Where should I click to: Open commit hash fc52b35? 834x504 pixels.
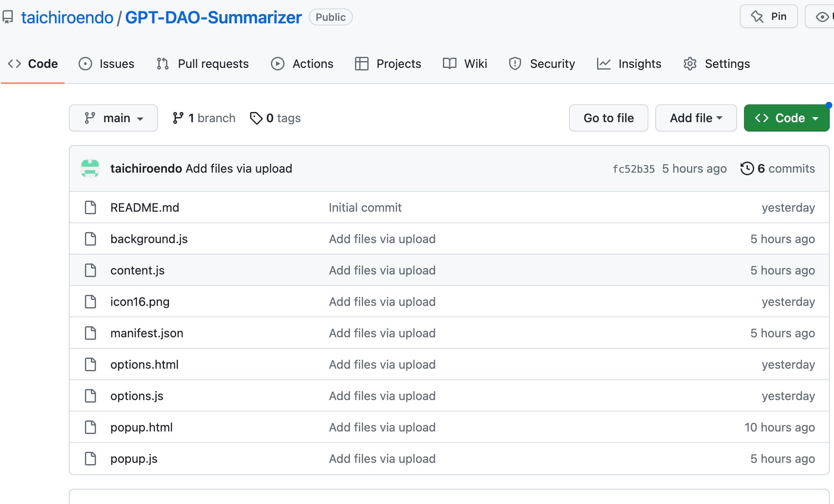[x=634, y=169]
